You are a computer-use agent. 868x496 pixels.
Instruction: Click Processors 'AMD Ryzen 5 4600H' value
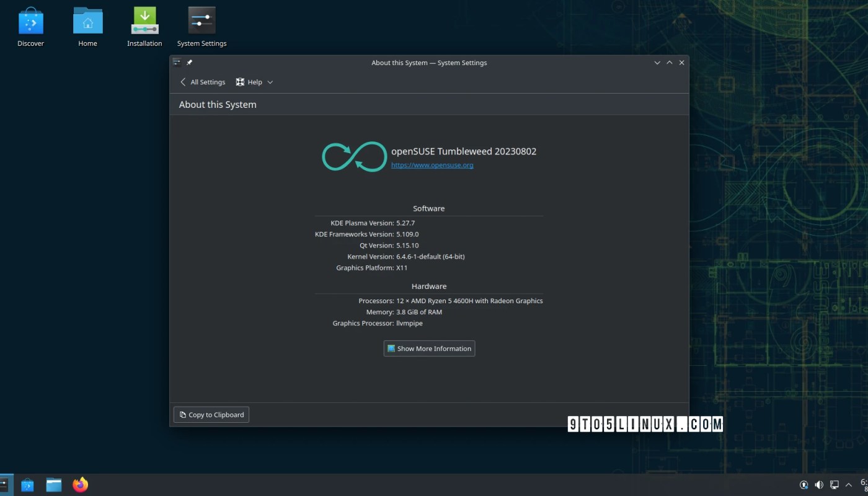tap(469, 301)
